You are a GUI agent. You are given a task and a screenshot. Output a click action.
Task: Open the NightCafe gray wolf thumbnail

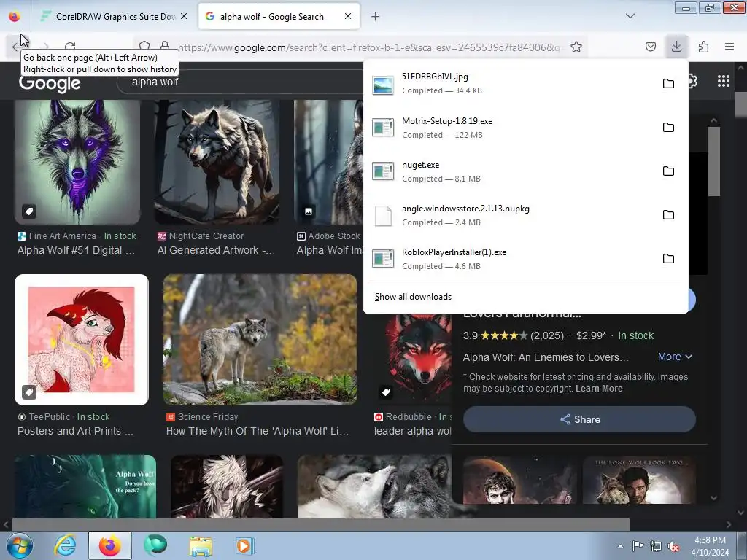click(x=217, y=162)
